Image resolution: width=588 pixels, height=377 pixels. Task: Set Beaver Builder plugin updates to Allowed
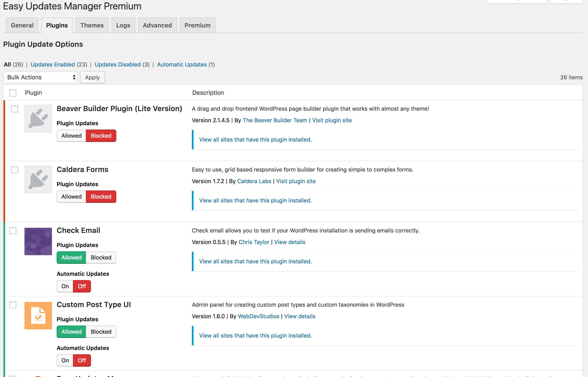click(x=71, y=136)
